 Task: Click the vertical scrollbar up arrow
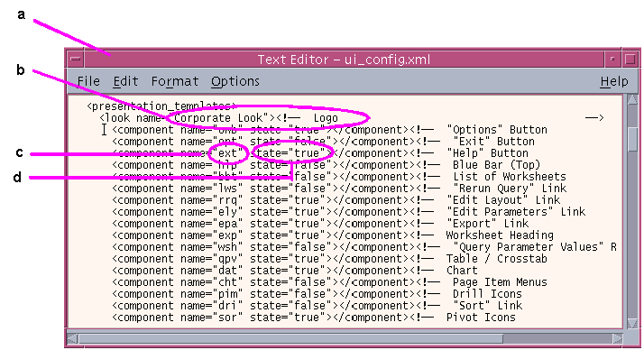point(632,100)
